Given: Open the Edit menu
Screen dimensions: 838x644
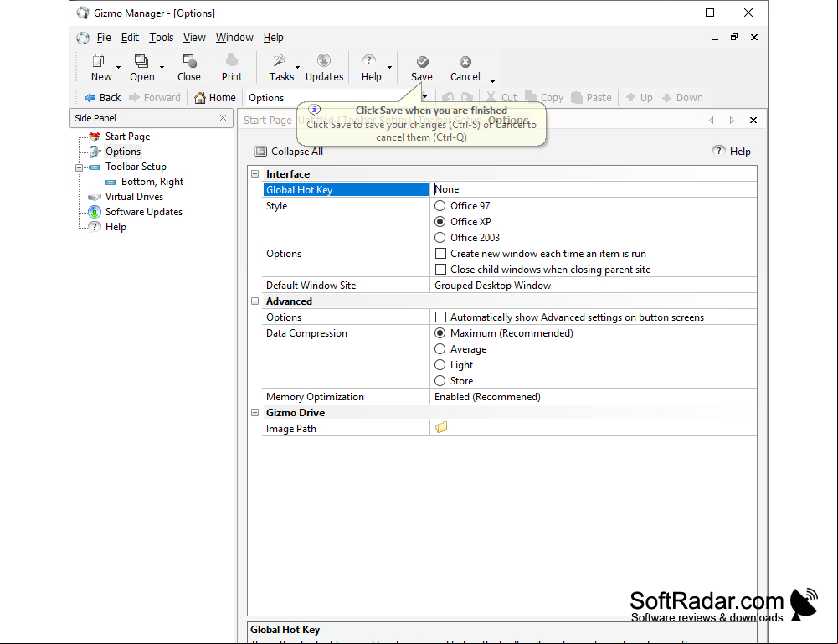Looking at the screenshot, I should (x=130, y=38).
